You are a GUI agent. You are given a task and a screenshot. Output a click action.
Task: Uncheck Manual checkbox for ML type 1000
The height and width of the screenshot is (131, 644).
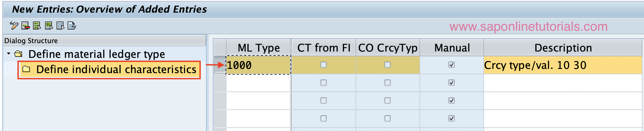tap(452, 65)
